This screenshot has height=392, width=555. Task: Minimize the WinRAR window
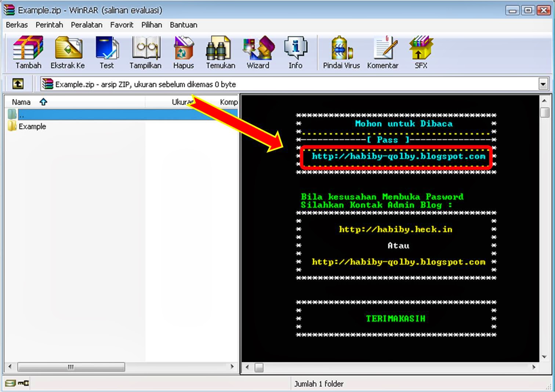tap(513, 10)
